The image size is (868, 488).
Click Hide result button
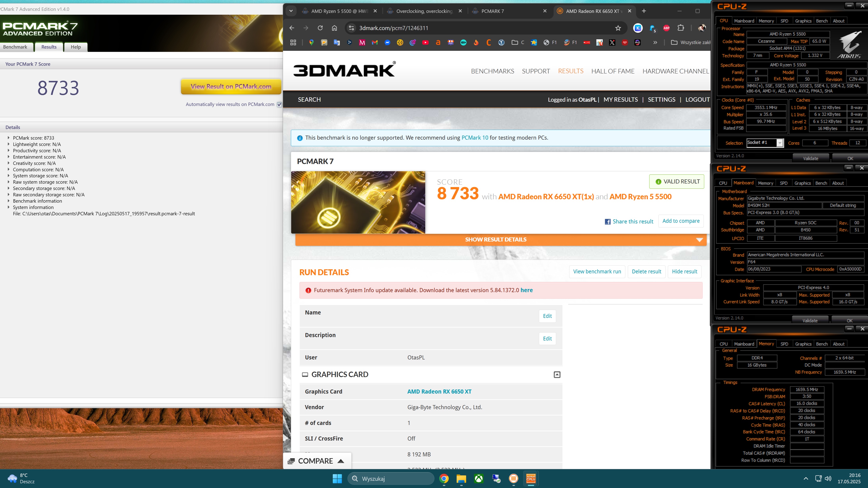(x=684, y=271)
